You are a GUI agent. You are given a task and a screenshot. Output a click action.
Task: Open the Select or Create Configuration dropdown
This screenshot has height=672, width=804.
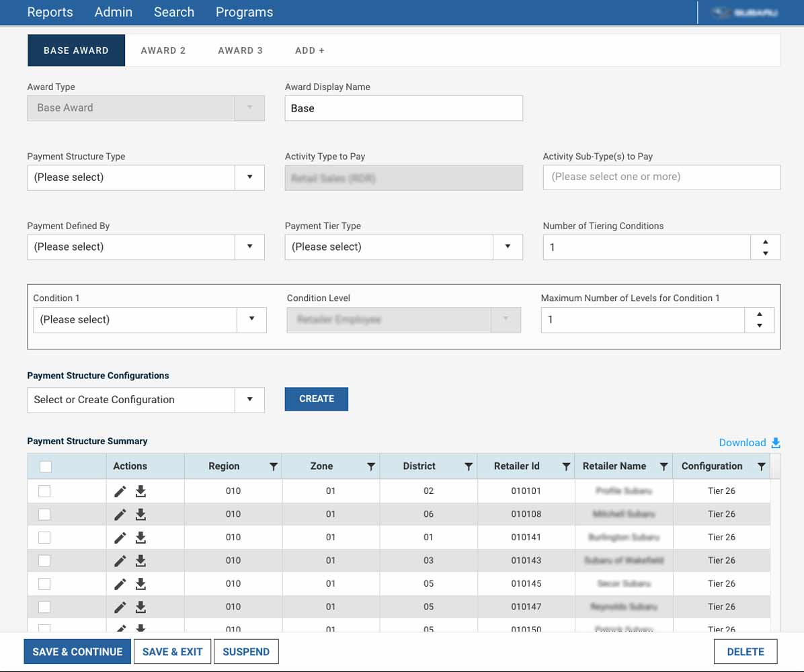tap(249, 400)
